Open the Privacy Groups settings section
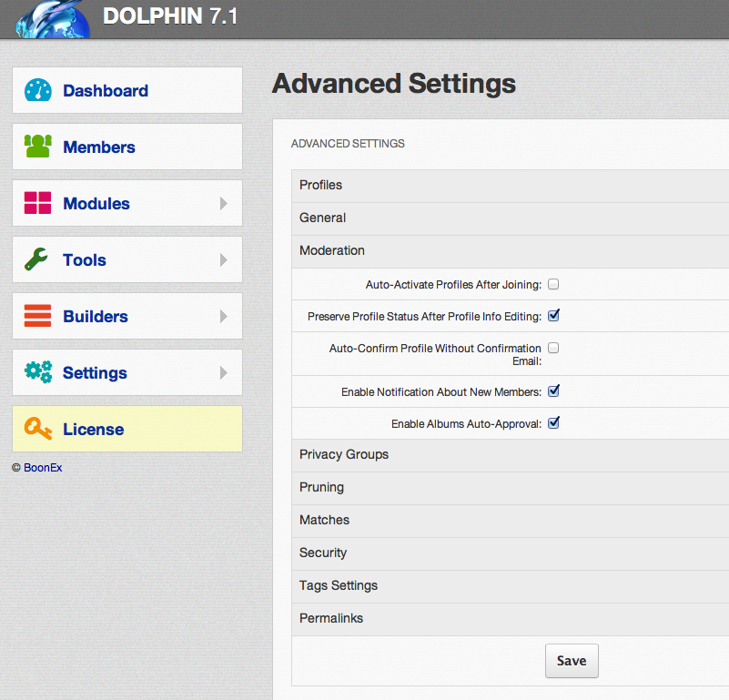The image size is (729, 700). [344, 454]
